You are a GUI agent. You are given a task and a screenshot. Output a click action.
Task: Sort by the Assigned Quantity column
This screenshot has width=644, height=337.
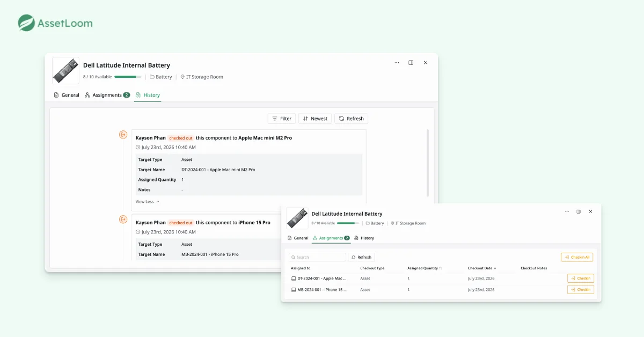tap(425, 268)
